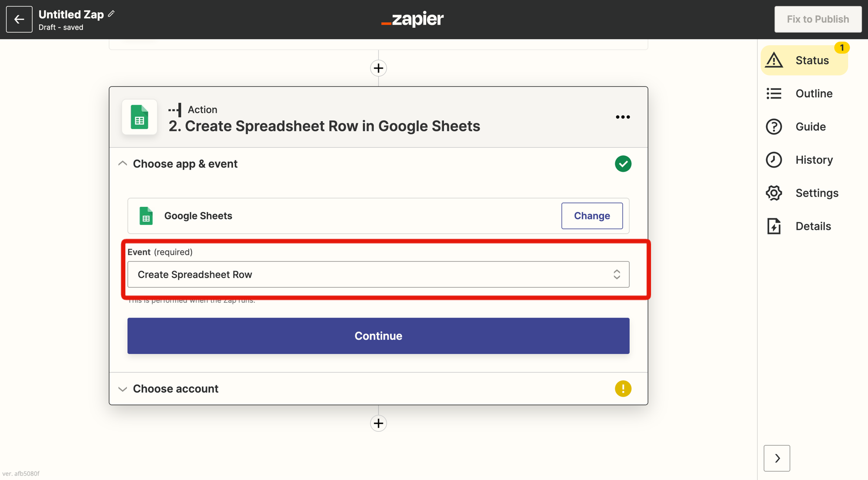868x480 pixels.
Task: Open the Event dropdown Create Spreadsheet Row
Action: [x=378, y=275]
